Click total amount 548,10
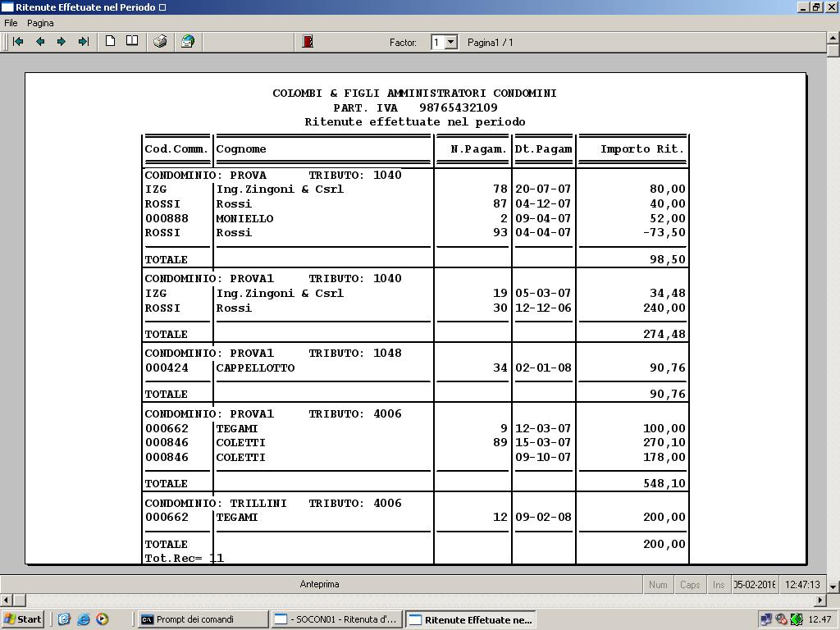840x630 pixels. click(664, 483)
